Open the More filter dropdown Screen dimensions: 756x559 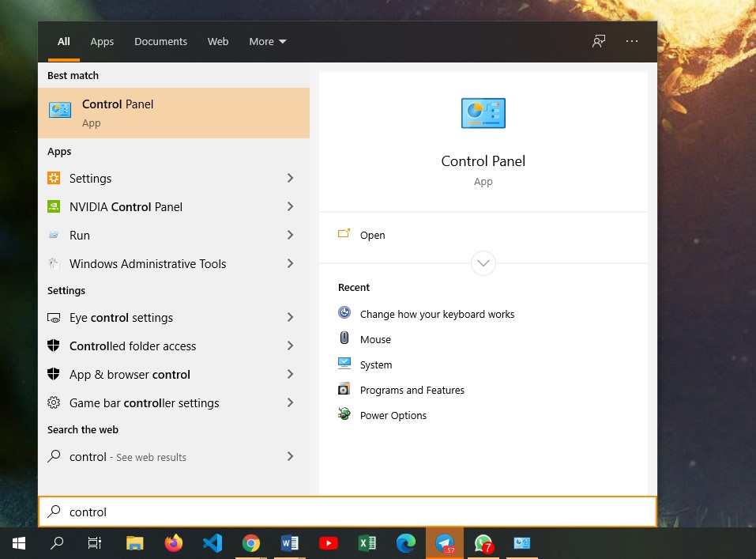click(268, 42)
